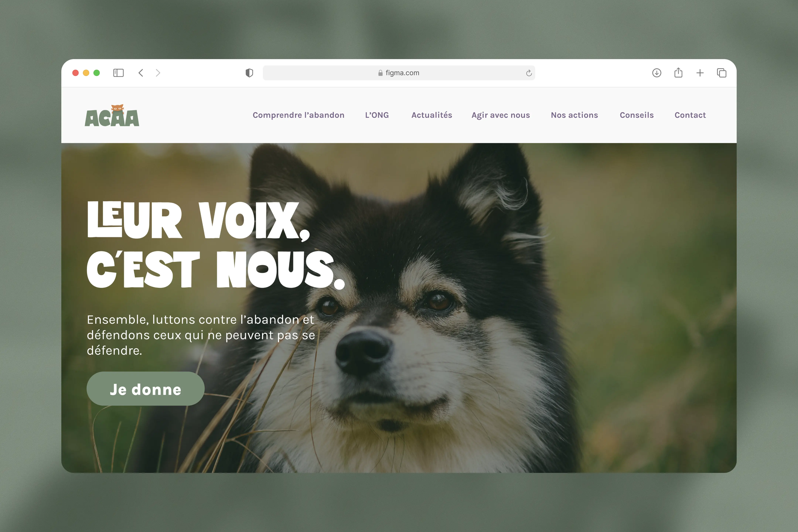Image resolution: width=798 pixels, height=532 pixels.
Task: Click the Je donne button
Action: 146,389
